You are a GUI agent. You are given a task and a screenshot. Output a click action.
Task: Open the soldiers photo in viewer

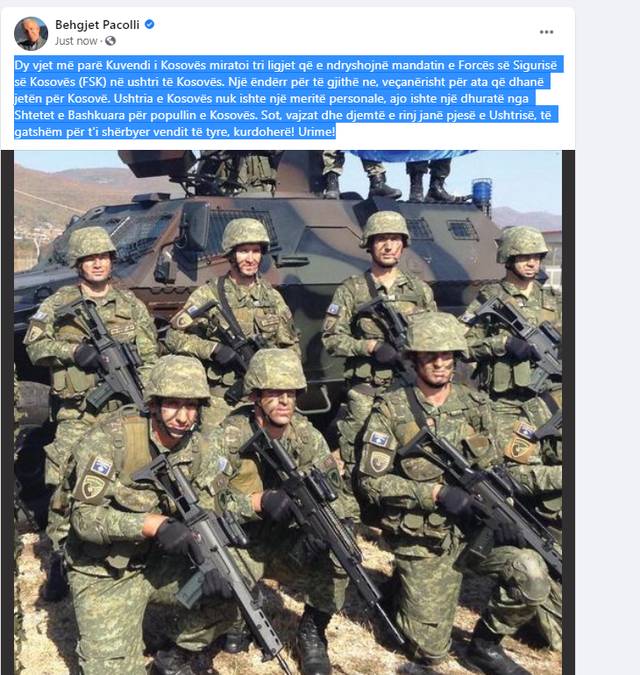tap(288, 412)
